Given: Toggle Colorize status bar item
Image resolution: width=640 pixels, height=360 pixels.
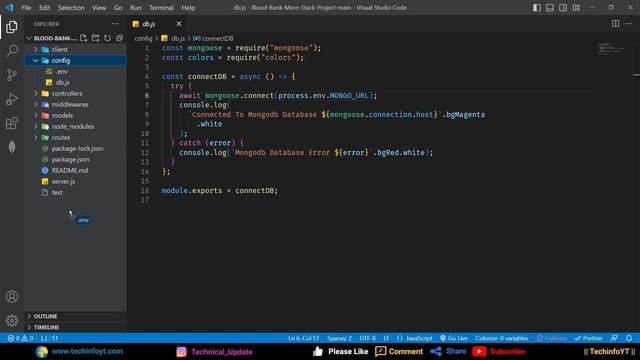Looking at the screenshot, I should (552, 338).
